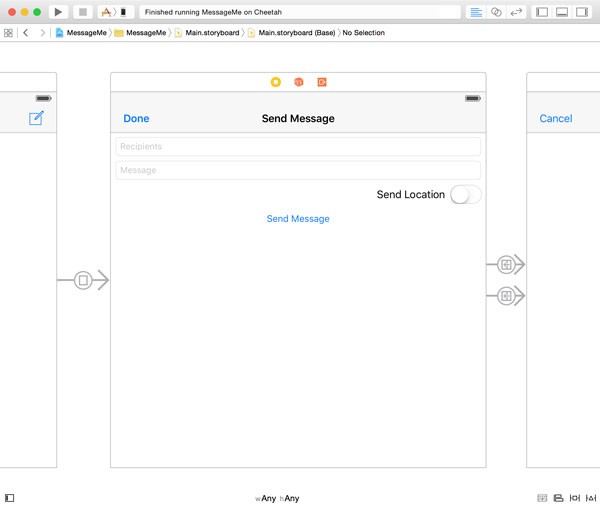This screenshot has width=600, height=506.
Task: Select the segue arrow into Send Message scene
Action: pyautogui.click(x=83, y=280)
